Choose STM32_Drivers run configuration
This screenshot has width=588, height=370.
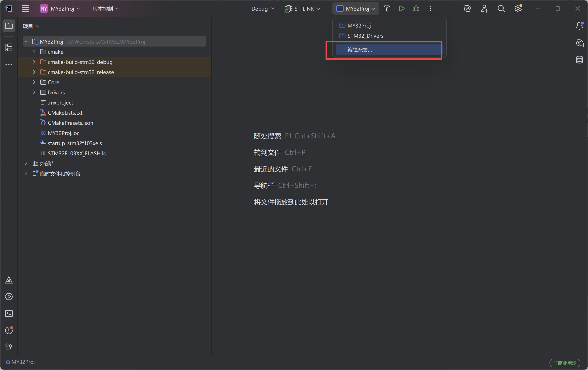point(365,36)
